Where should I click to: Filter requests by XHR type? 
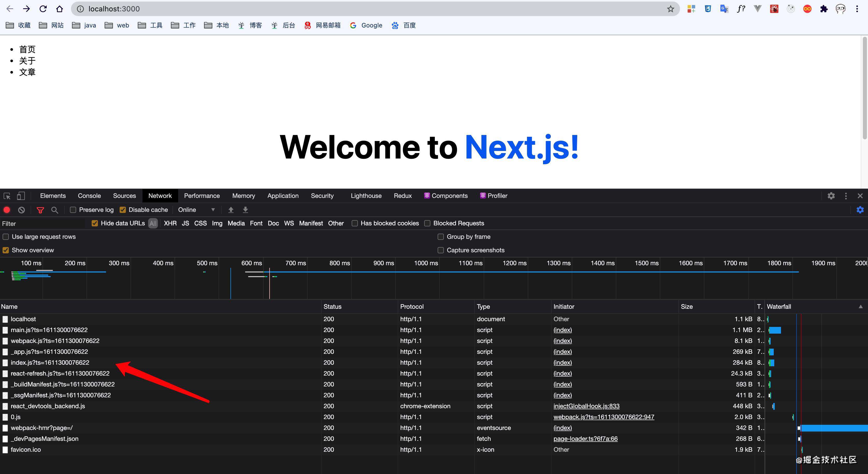[x=170, y=223]
